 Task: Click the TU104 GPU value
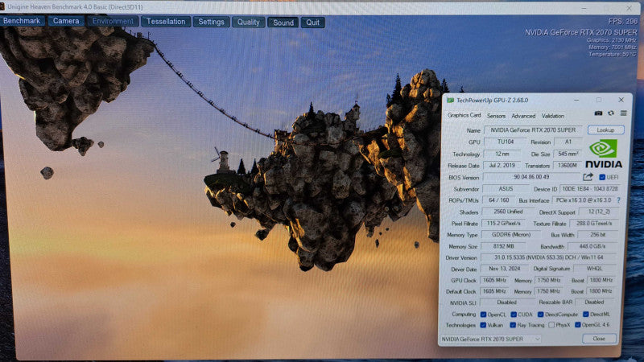point(506,142)
